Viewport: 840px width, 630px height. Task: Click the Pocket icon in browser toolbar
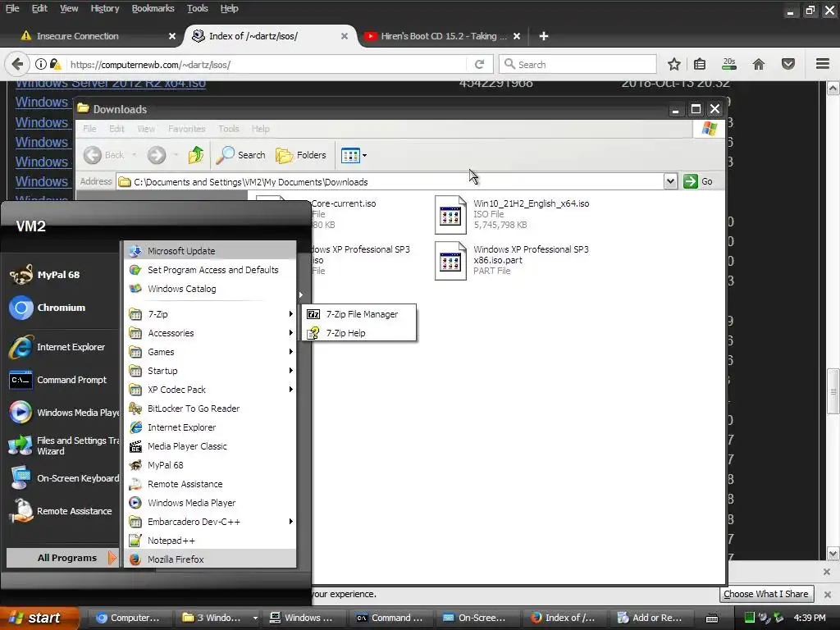(x=788, y=64)
